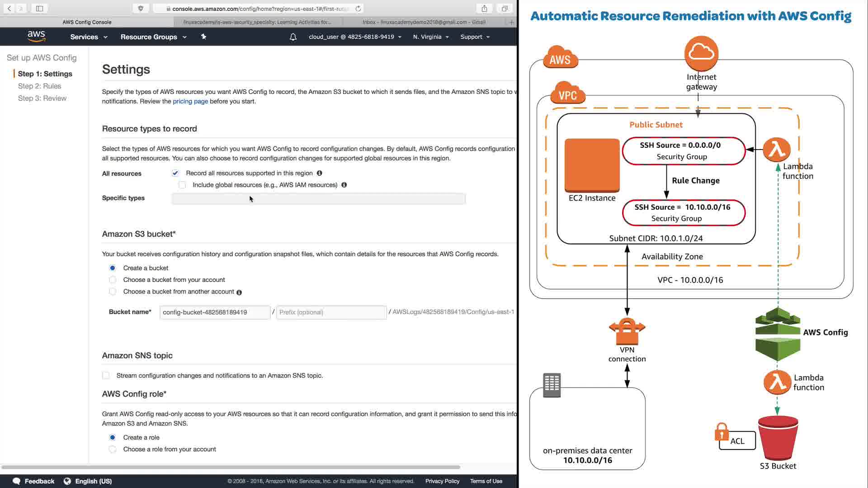Image resolution: width=868 pixels, height=488 pixels.
Task: Click the pin shortcuts icon in navbar
Action: pos(203,37)
